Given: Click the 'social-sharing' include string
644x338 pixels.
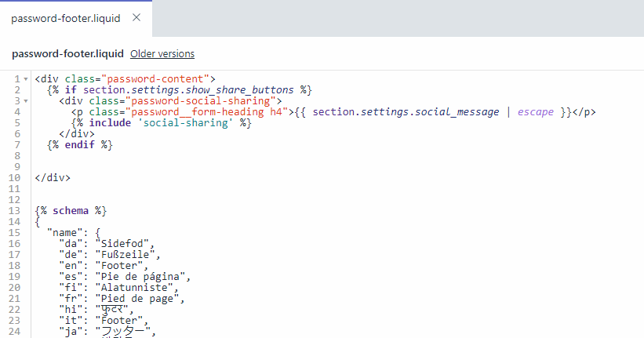Looking at the screenshot, I should (186, 123).
